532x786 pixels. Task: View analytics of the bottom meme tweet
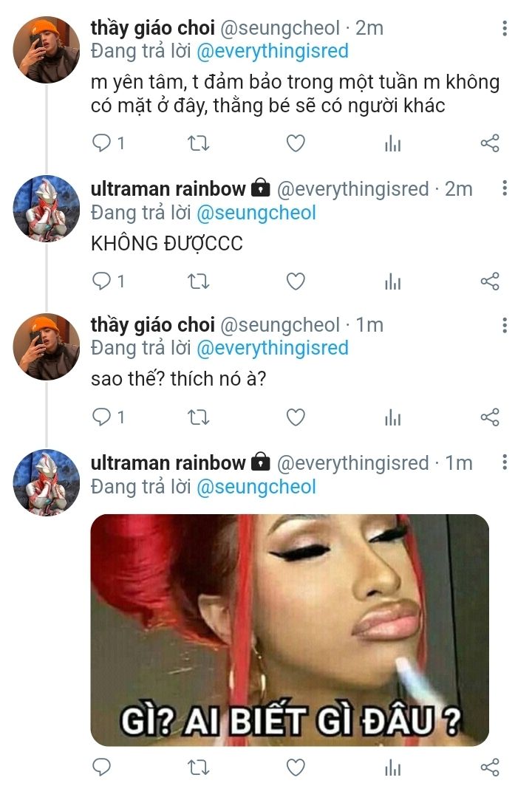(x=392, y=768)
